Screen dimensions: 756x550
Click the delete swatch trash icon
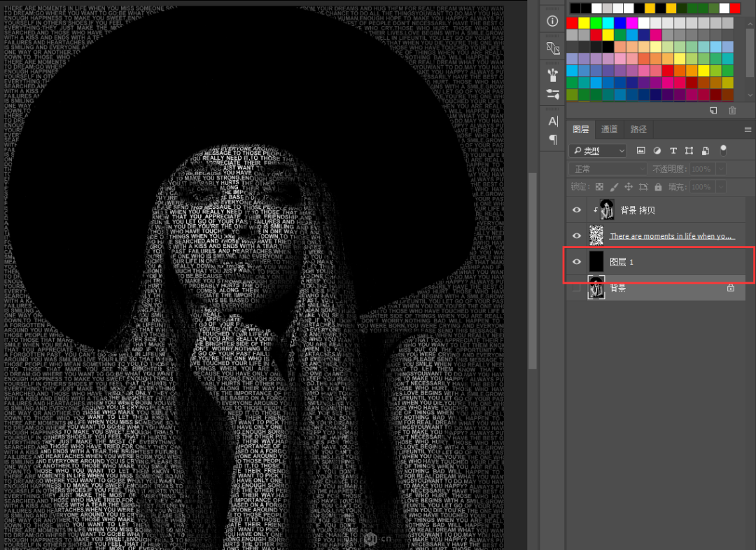732,110
